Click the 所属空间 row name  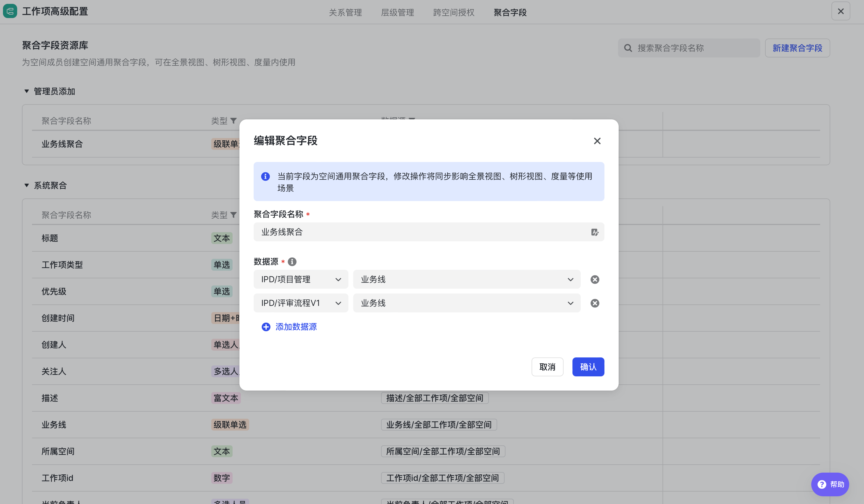tap(58, 451)
